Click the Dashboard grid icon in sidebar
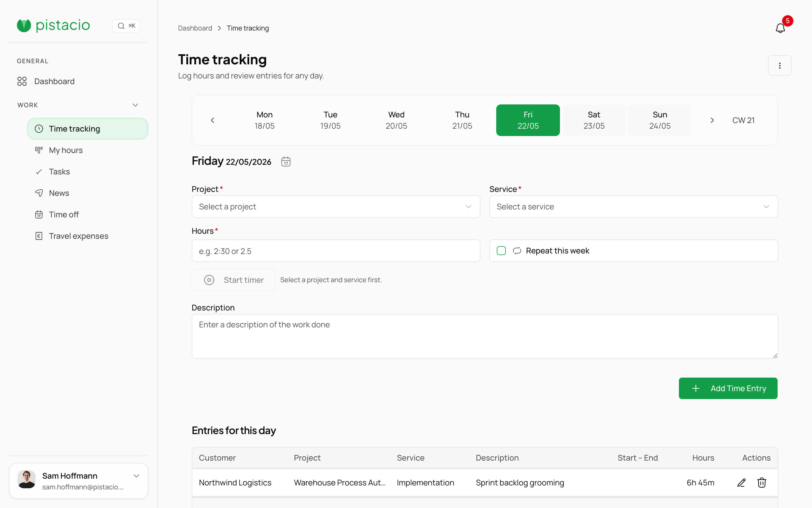812x508 pixels. click(22, 81)
